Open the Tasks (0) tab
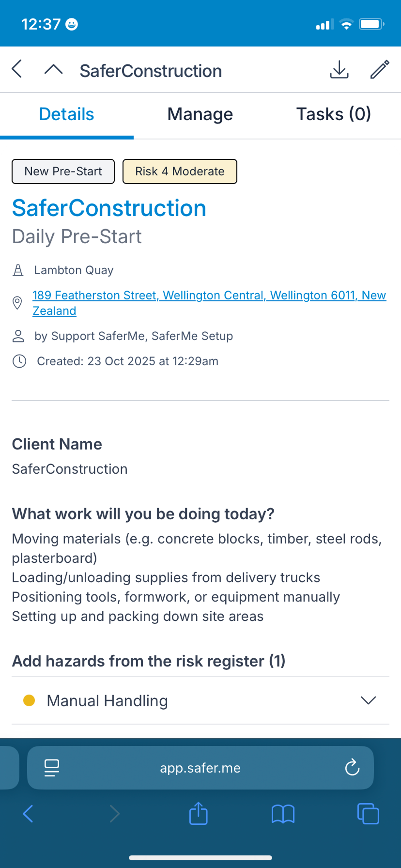Viewport: 401px width, 868px height. click(x=333, y=114)
